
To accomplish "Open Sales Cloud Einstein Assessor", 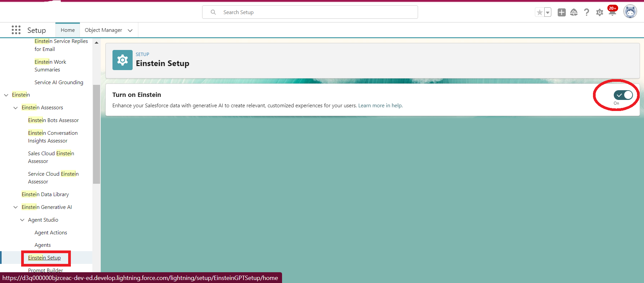I will click(51, 157).
